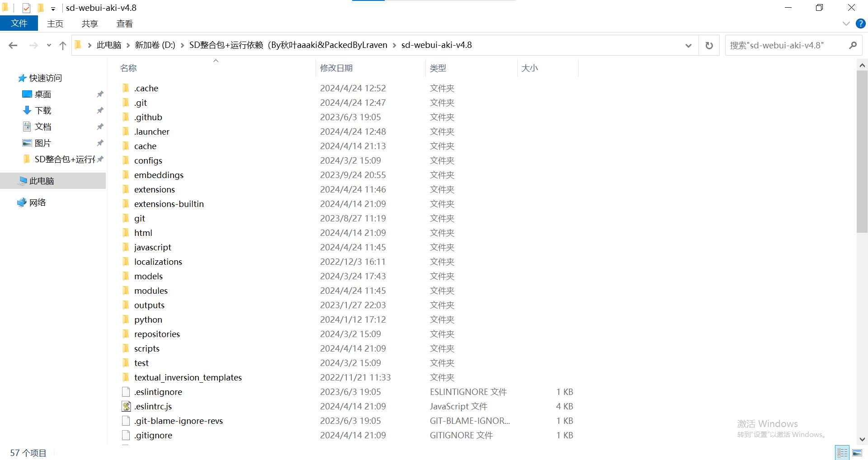Select 网络 in the navigation pane

38,203
